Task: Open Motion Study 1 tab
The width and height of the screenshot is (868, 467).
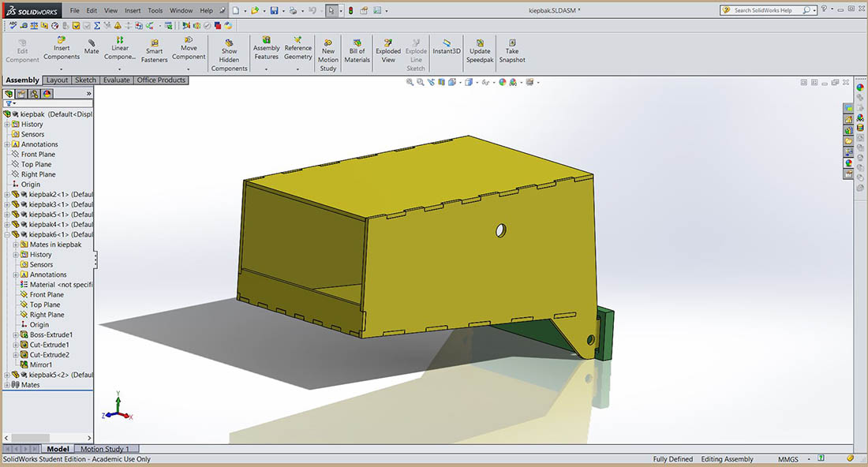Action: 105,449
